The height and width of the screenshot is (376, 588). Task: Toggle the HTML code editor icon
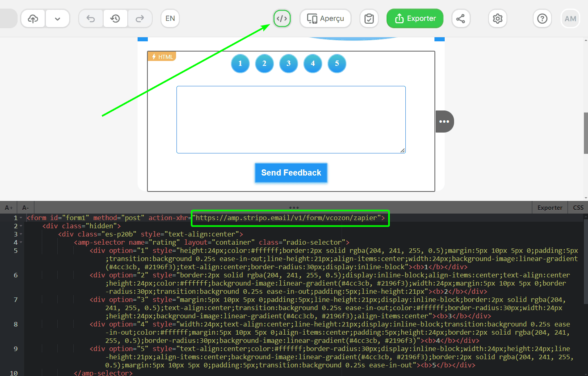282,18
